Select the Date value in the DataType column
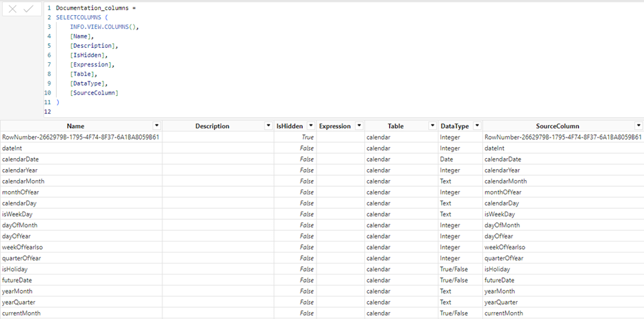This screenshot has width=644, height=319. (x=447, y=159)
